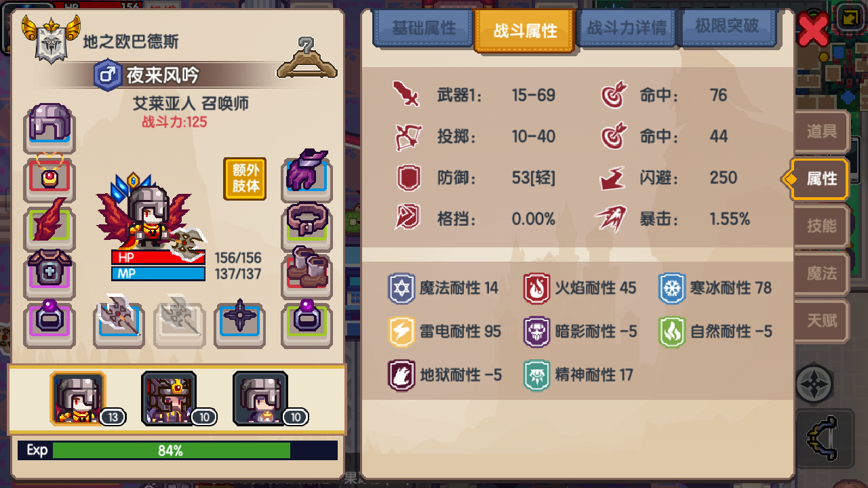
Task: Select the ruby amulet equipment slot
Action: pos(50,178)
